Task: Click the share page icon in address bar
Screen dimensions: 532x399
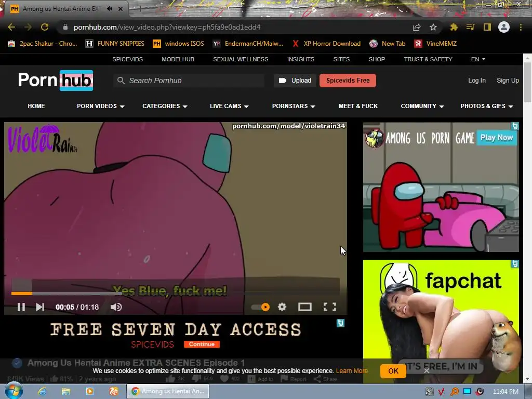Action: click(417, 27)
